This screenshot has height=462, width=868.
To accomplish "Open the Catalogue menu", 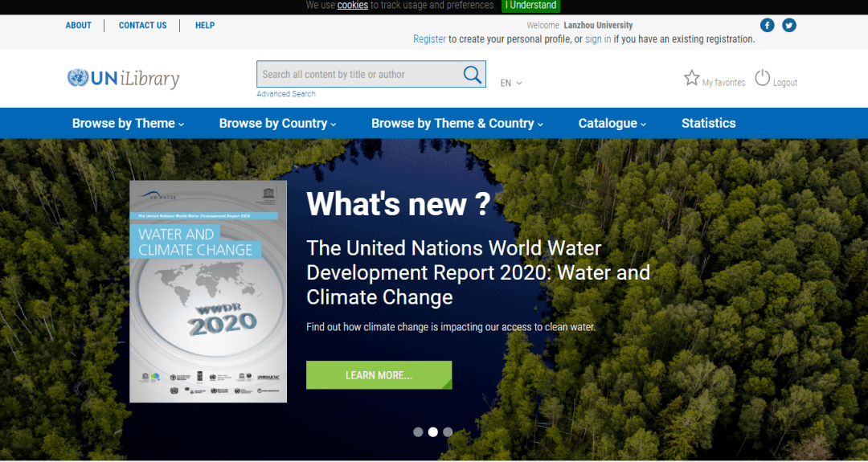I will coord(612,124).
